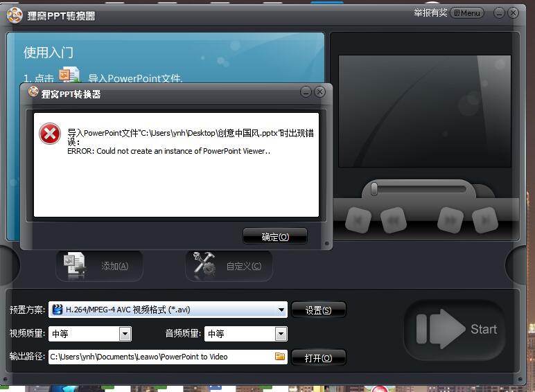Expand the 视频质量 video quality dropdown
The height and width of the screenshot is (392, 535).
coord(125,334)
